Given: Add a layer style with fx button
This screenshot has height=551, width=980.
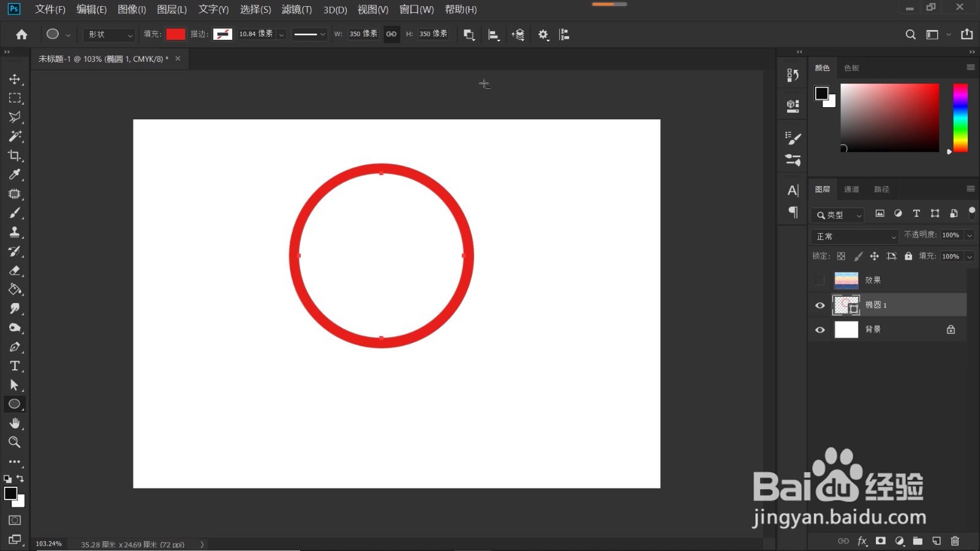Looking at the screenshot, I should coord(862,541).
